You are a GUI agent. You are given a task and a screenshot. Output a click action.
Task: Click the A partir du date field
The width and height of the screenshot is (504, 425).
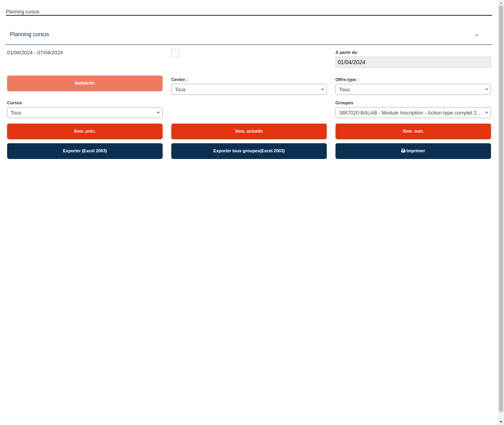pos(413,62)
